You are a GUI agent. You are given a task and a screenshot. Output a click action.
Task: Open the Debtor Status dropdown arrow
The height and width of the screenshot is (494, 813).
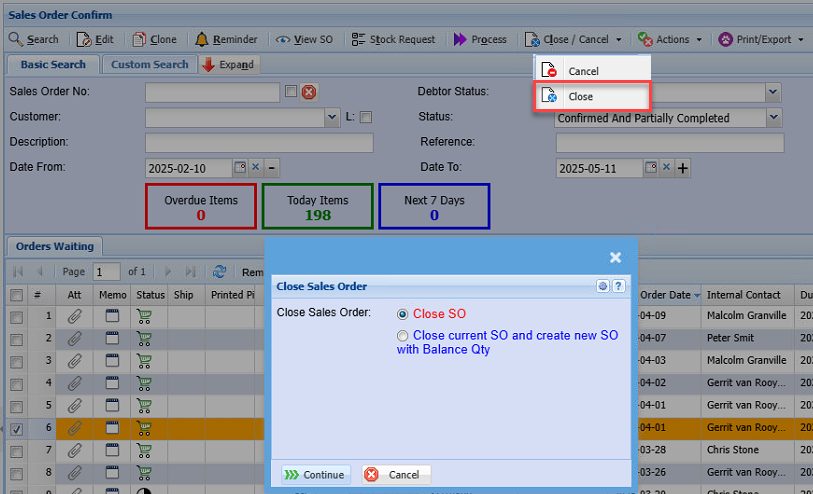[773, 92]
